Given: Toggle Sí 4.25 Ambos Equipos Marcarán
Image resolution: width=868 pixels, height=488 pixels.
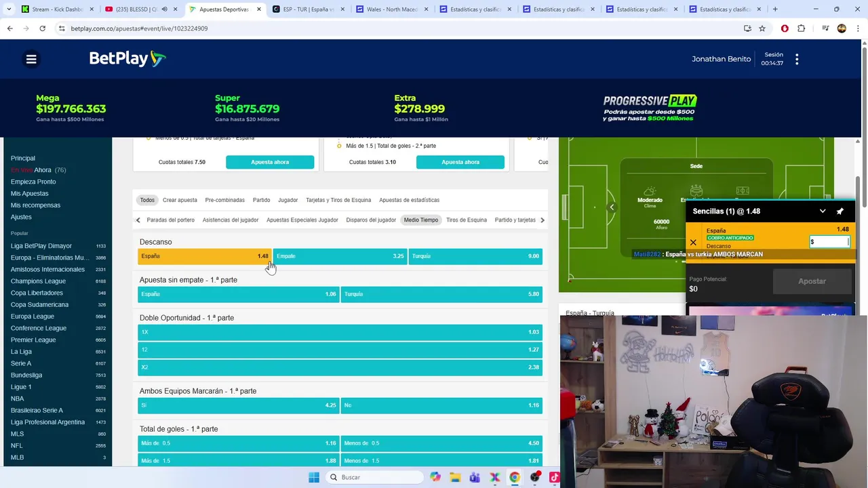Looking at the screenshot, I should pyautogui.click(x=238, y=405).
